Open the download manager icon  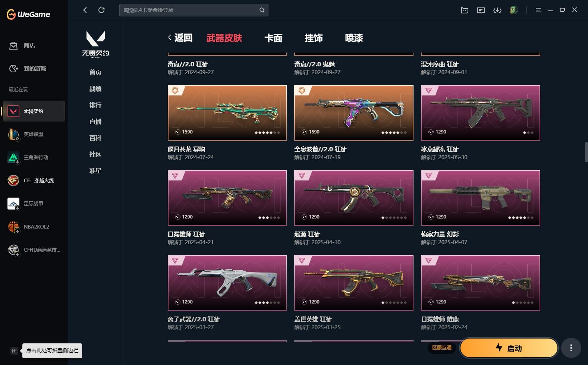click(497, 10)
